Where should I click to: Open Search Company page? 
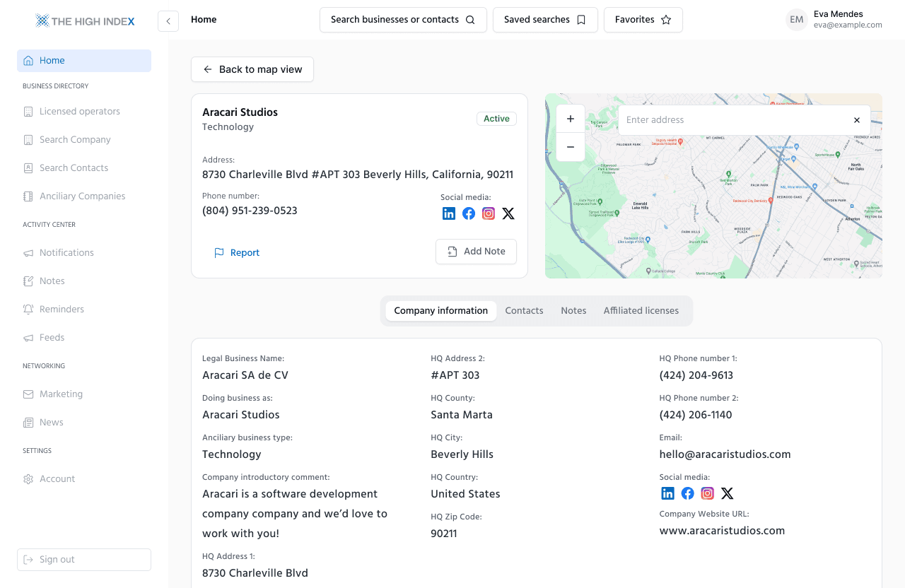(x=84, y=140)
